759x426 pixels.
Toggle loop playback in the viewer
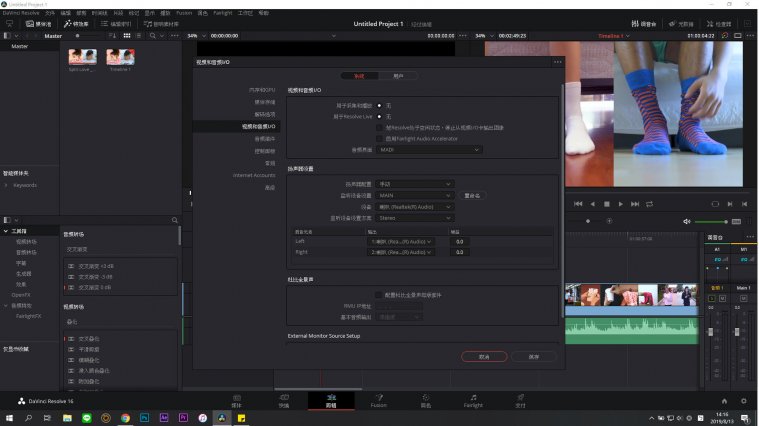coord(650,204)
